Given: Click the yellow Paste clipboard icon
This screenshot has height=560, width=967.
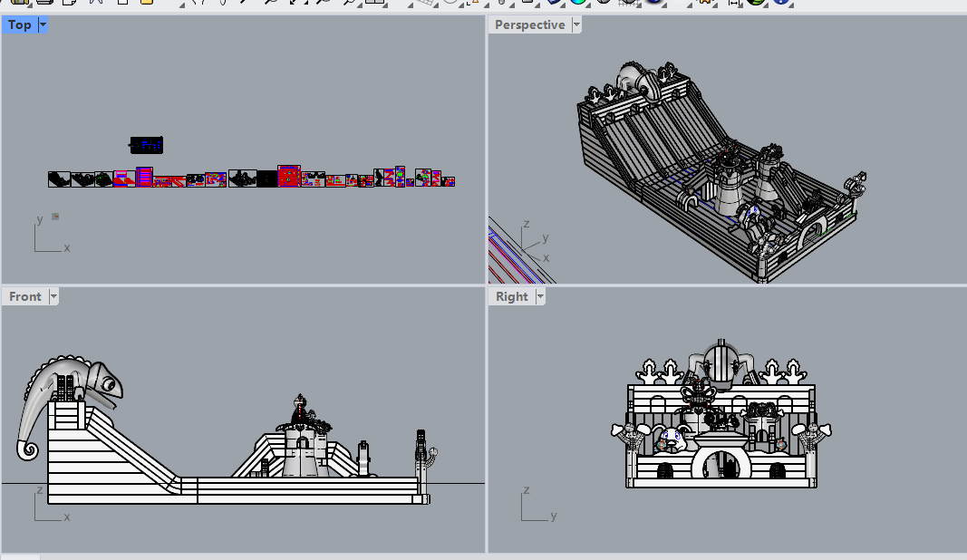Looking at the screenshot, I should coord(145,2).
